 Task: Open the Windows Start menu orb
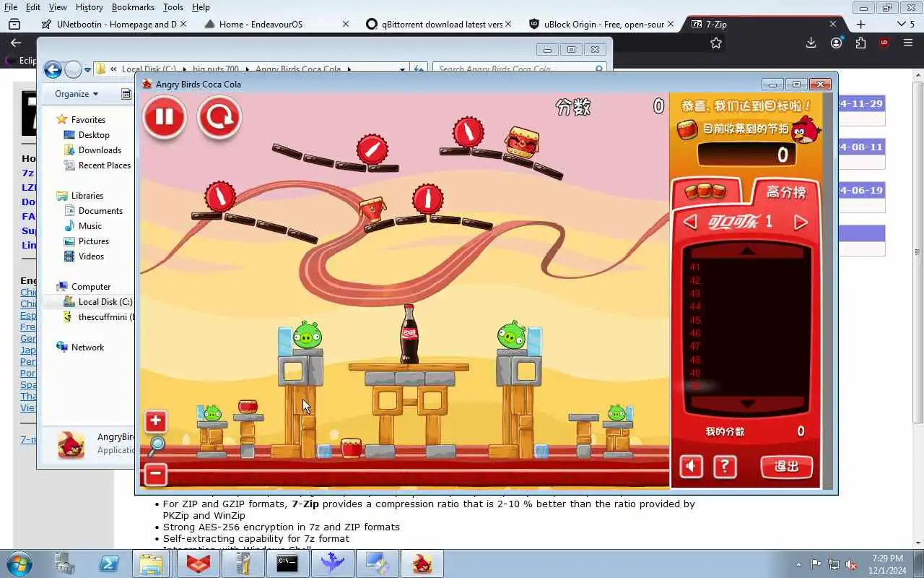[x=19, y=563]
